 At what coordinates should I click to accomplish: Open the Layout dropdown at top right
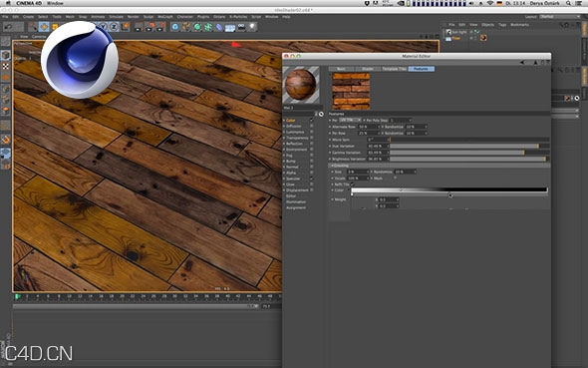[559, 17]
